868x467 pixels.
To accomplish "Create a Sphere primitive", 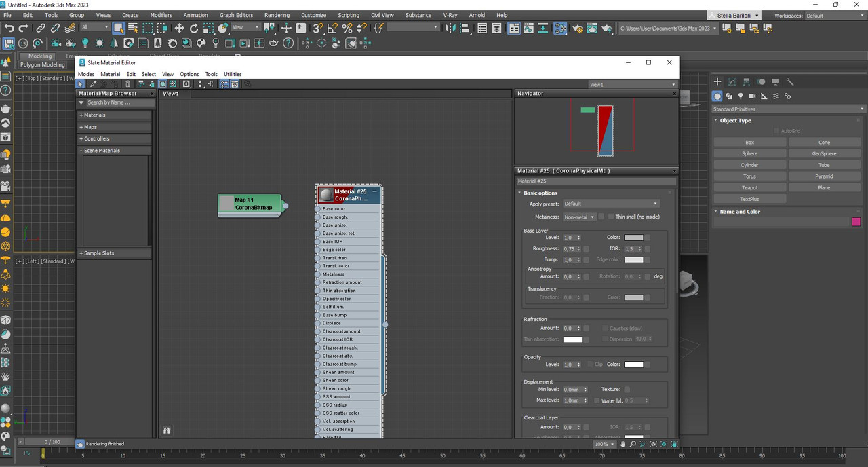I will (x=749, y=153).
